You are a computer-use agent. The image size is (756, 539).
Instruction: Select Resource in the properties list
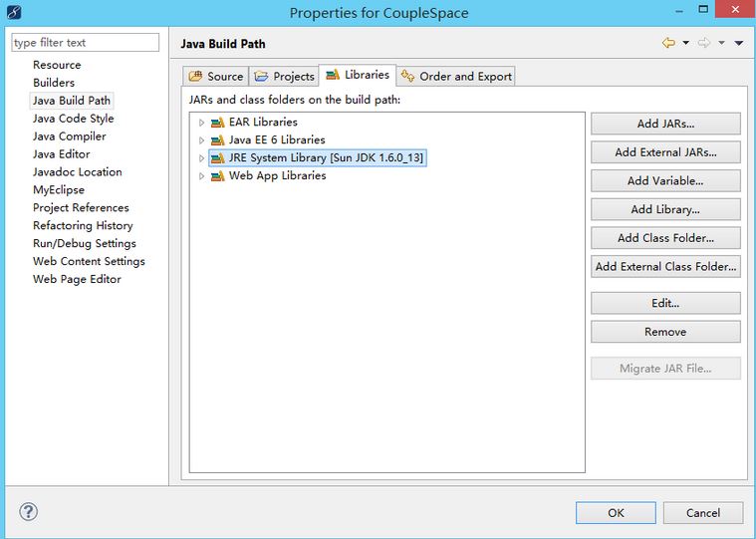57,65
